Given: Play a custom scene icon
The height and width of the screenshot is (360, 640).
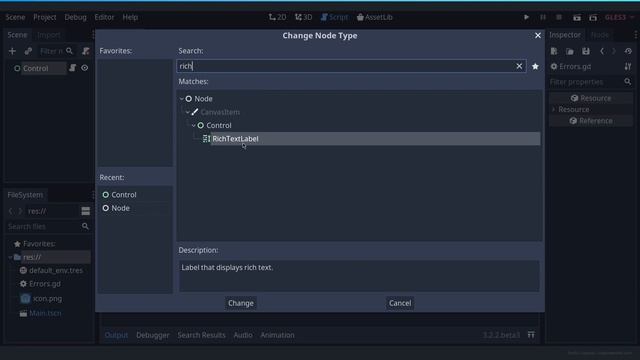Looking at the screenshot, I should (593, 18).
